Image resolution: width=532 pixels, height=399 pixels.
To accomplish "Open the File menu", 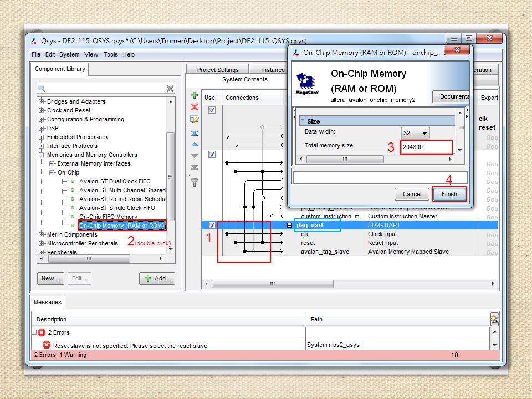I will click(x=36, y=54).
